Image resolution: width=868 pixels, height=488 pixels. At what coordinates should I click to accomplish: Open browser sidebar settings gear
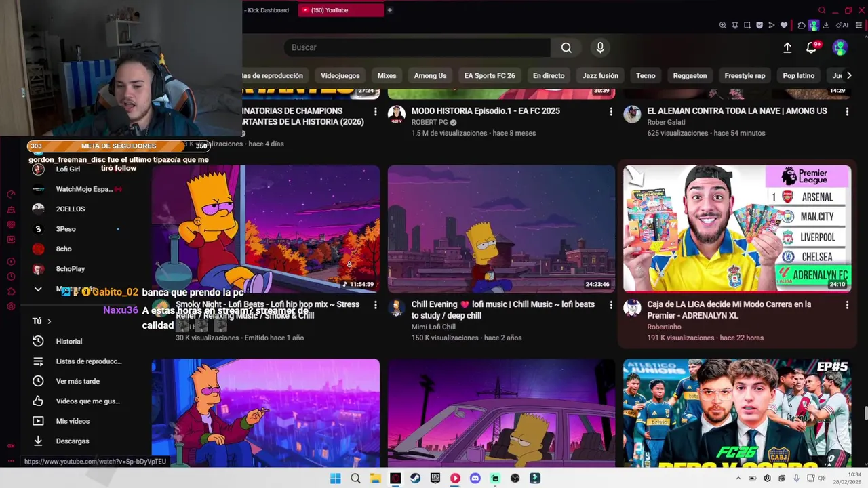coord(11,306)
